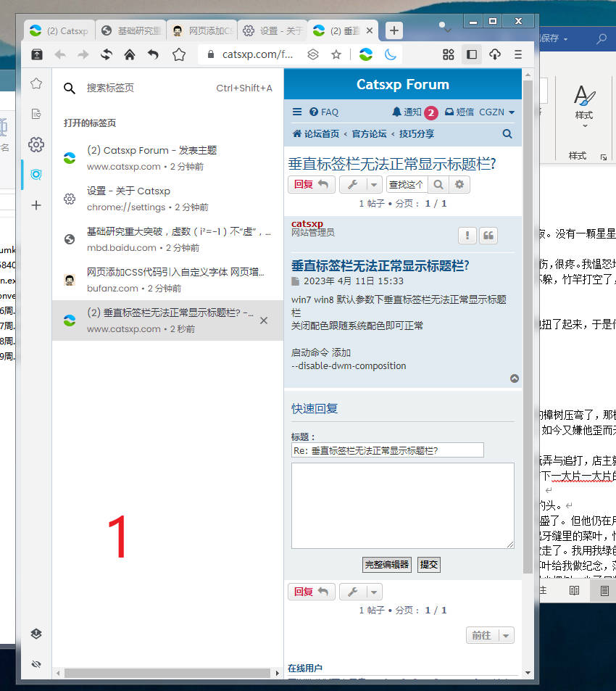Select the 网页添加CSS代码 tab list entry
Screen dimensions: 616x691
coord(167,280)
